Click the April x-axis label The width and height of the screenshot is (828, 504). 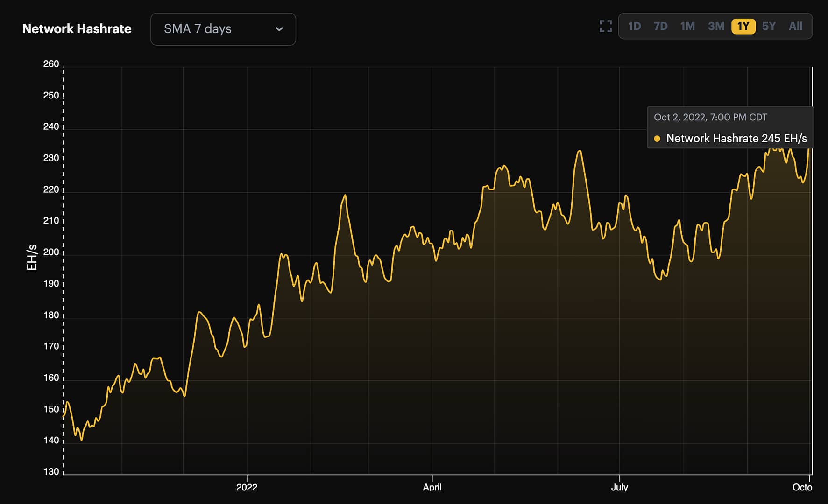click(x=432, y=487)
